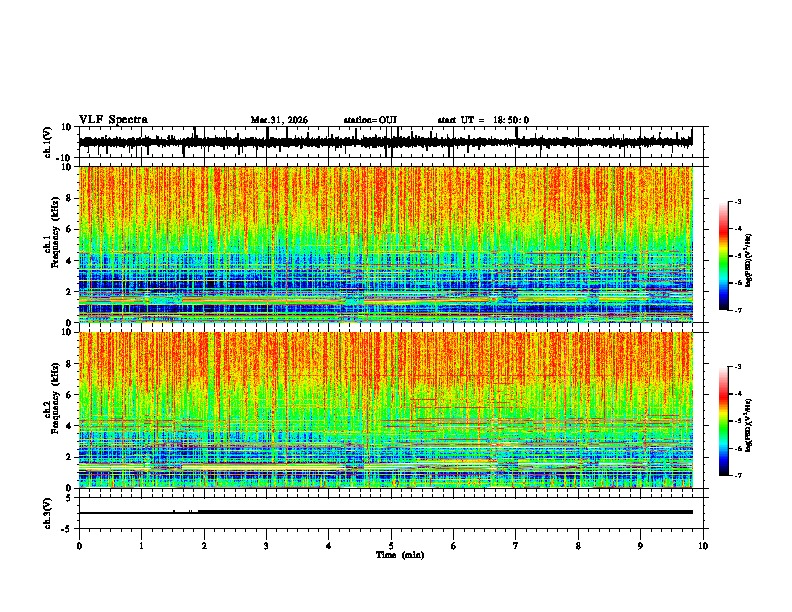Click the ch.3 voltage trace panel
Image resolution: width=792 pixels, height=612 pixels.
click(x=393, y=513)
